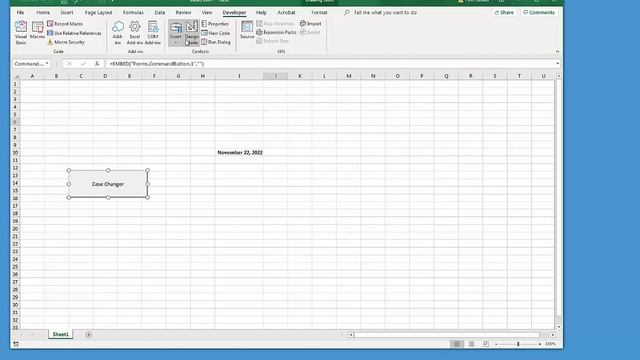This screenshot has height=360, width=640.
Task: Select row 1 header
Action: pos(15,84)
